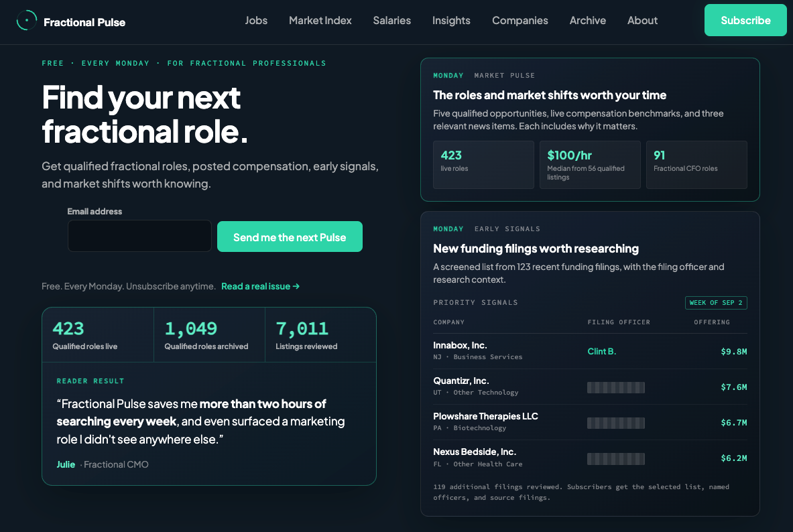This screenshot has height=532, width=793.
Task: Click the 7,011 Listings reviewed stat
Action: pyautogui.click(x=320, y=335)
